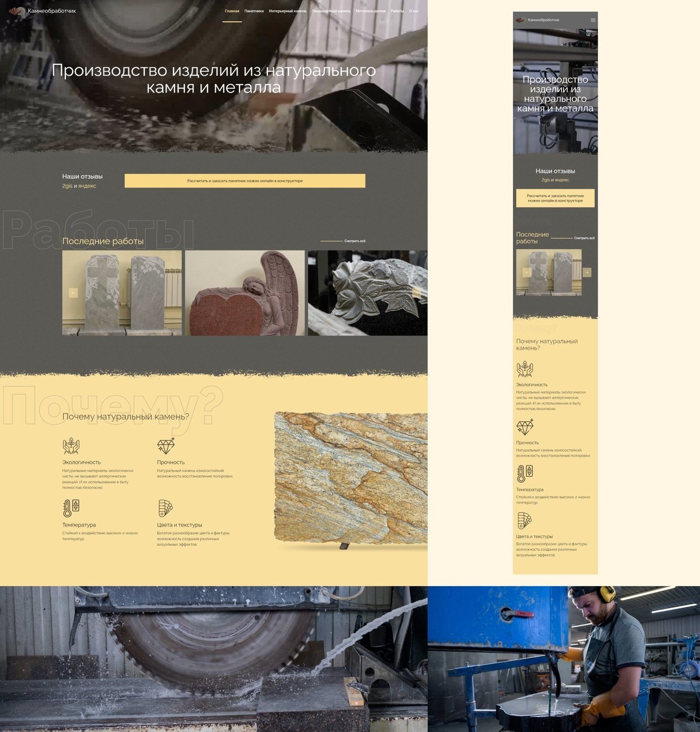This screenshot has width=700, height=732.
Task: Open the hamburger menu in the mobile layout
Action: (x=593, y=20)
